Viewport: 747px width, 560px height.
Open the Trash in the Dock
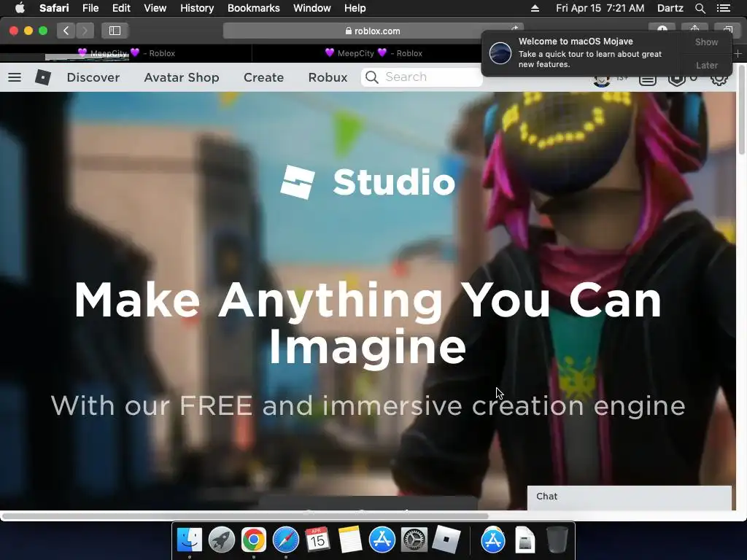557,540
